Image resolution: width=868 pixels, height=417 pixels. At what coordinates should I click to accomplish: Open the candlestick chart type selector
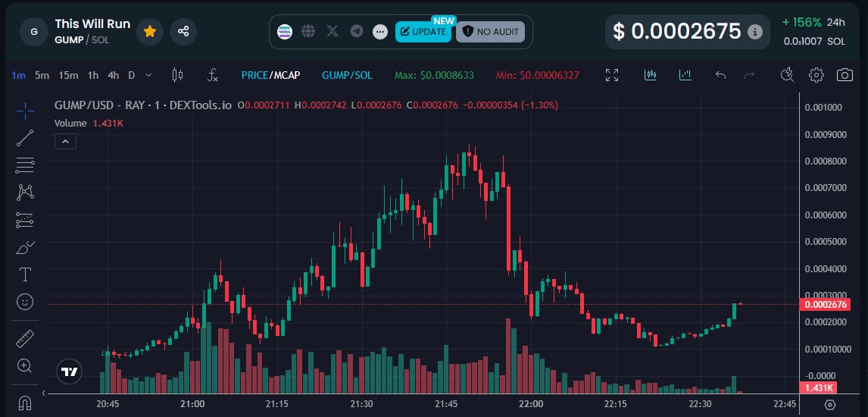click(177, 75)
